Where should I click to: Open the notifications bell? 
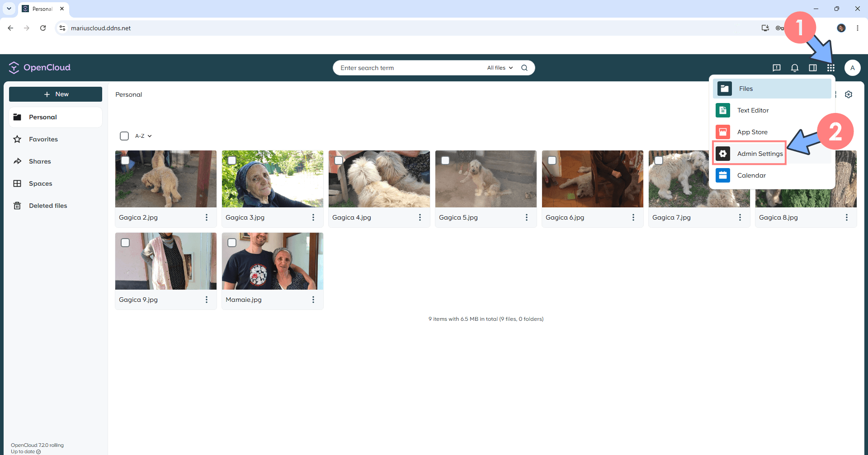click(794, 68)
